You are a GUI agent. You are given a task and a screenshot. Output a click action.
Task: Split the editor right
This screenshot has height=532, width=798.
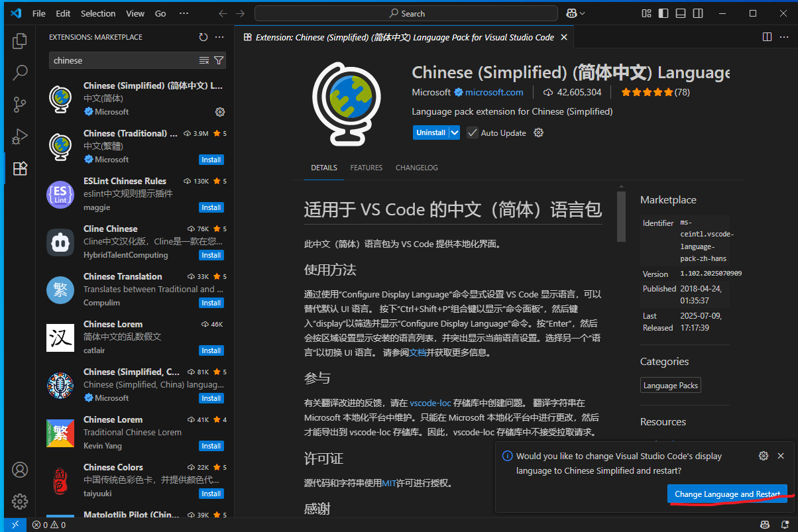(767, 37)
